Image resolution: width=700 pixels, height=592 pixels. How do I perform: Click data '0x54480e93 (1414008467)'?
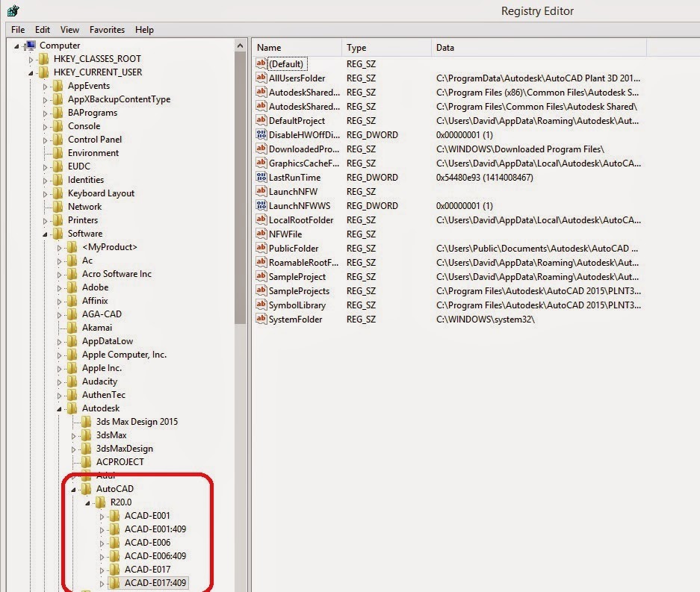pos(484,177)
